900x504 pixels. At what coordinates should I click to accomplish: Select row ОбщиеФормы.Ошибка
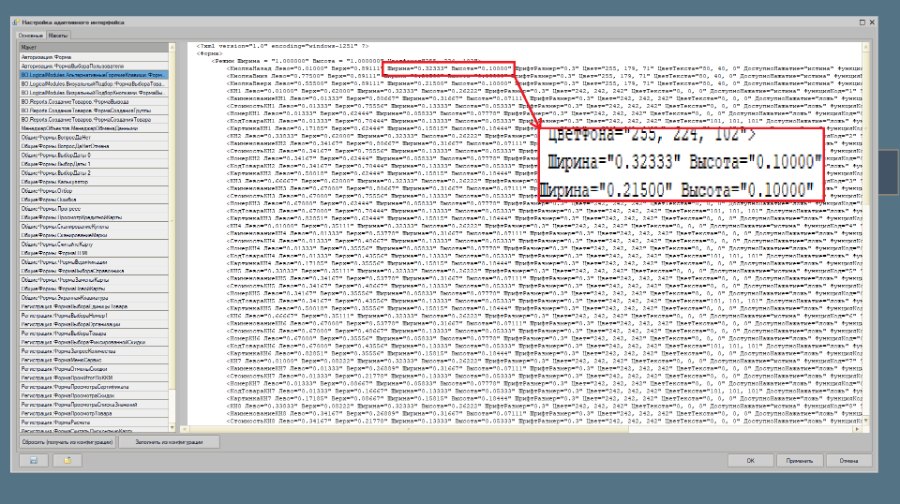tap(94, 199)
